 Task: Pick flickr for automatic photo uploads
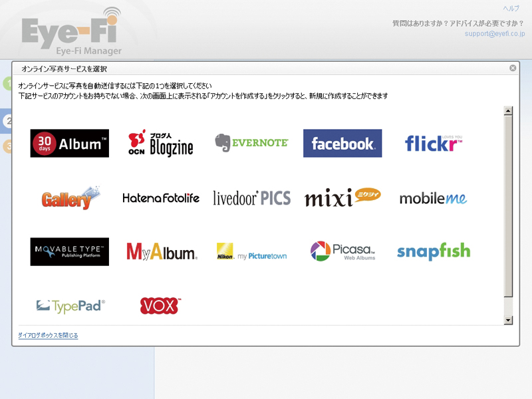[433, 143]
